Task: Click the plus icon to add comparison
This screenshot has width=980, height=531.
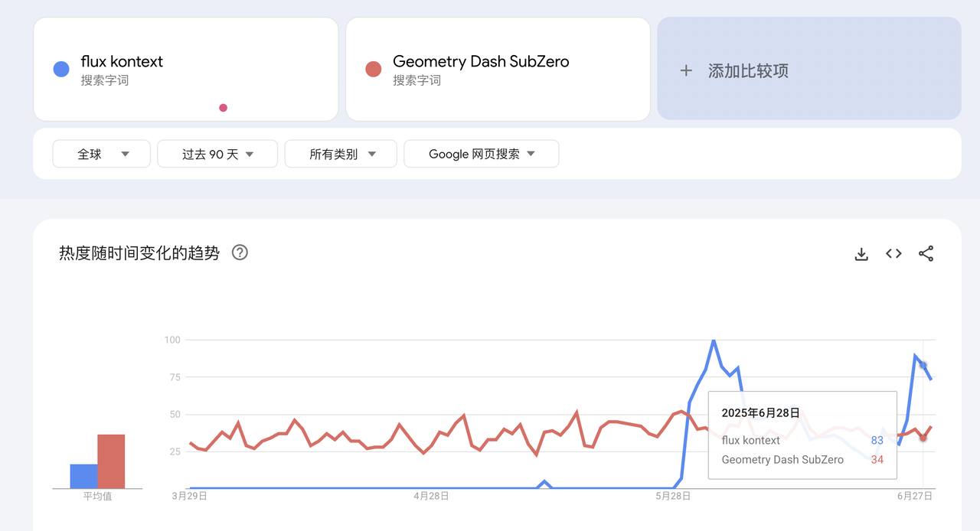Action: click(x=686, y=71)
